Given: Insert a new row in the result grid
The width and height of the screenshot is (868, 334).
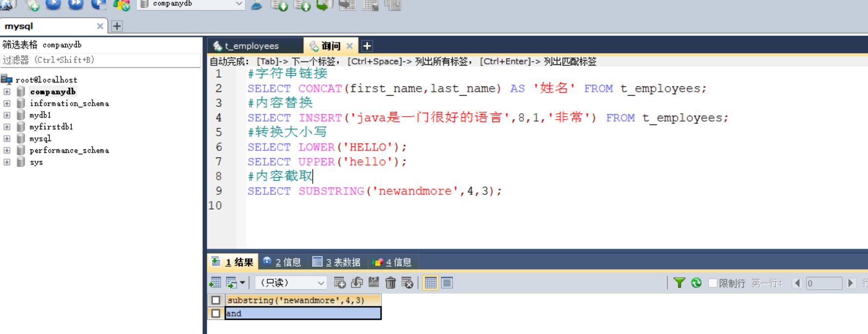Looking at the screenshot, I should (340, 283).
